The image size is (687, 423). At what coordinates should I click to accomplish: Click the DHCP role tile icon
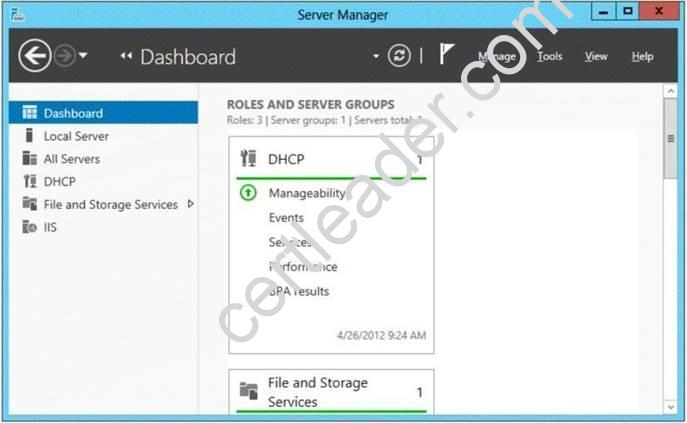tap(249, 158)
